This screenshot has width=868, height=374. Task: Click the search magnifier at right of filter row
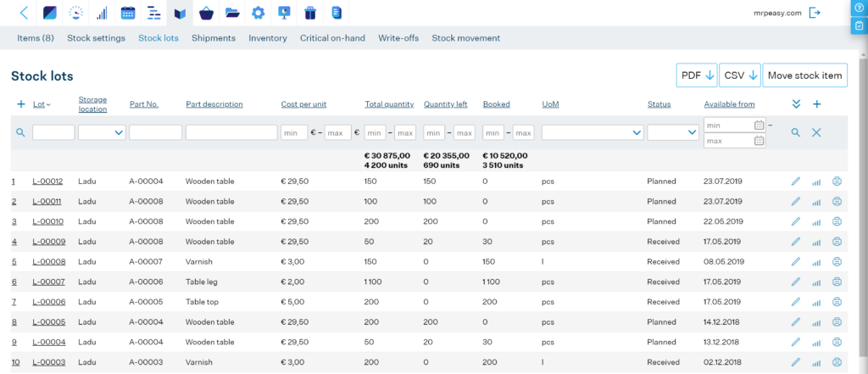click(x=795, y=132)
